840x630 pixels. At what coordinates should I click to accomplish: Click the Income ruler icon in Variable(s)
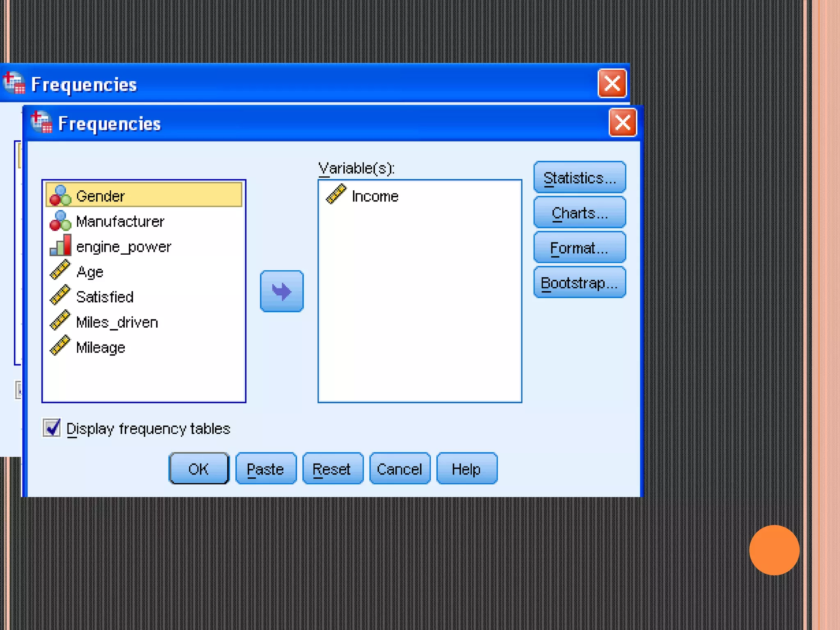336,194
